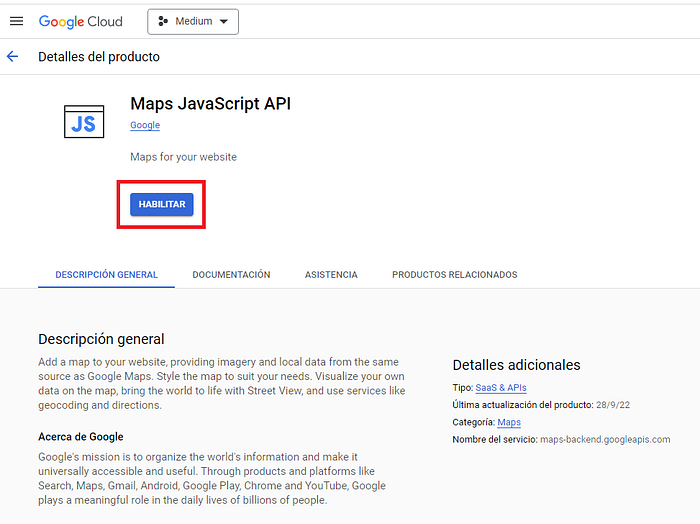
Task: Click the Descripción general section heading
Action: click(101, 339)
